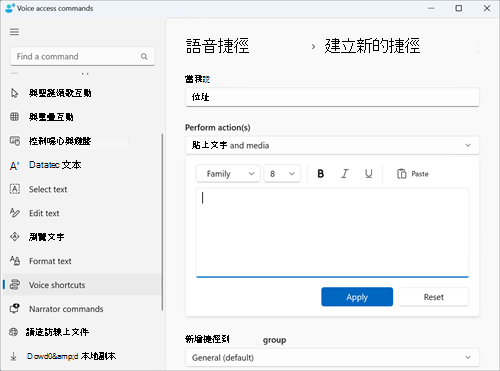Viewport: 500px width, 371px height.
Task: Open the online documentation sidebar item
Action: 82,332
